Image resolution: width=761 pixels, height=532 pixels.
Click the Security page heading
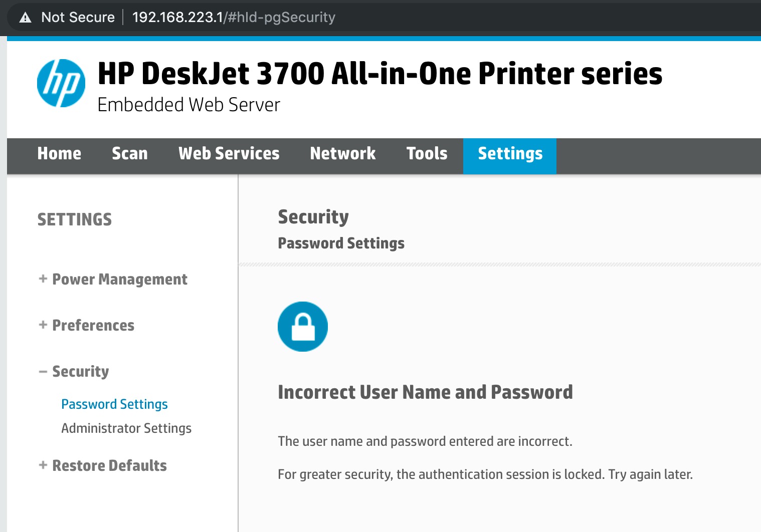pos(313,217)
